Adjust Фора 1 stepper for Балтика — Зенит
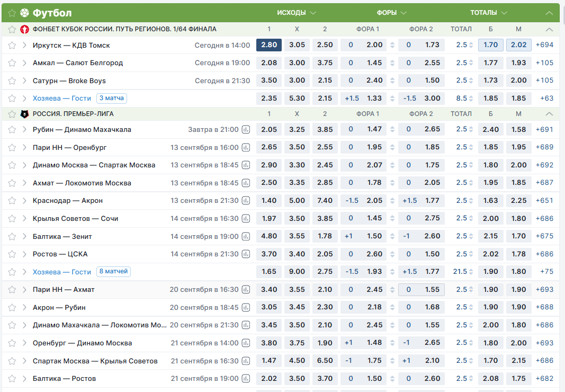This screenshot has height=392, width=565. (x=392, y=236)
